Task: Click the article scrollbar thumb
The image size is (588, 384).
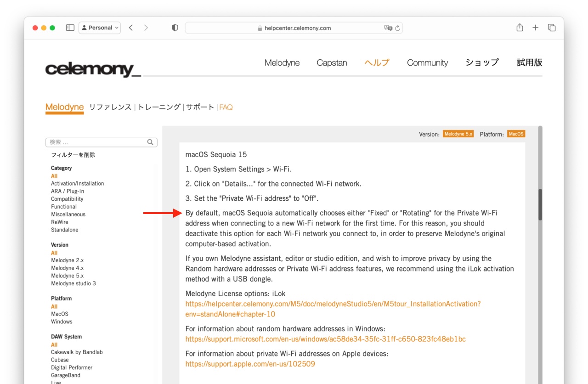Action: tap(541, 205)
